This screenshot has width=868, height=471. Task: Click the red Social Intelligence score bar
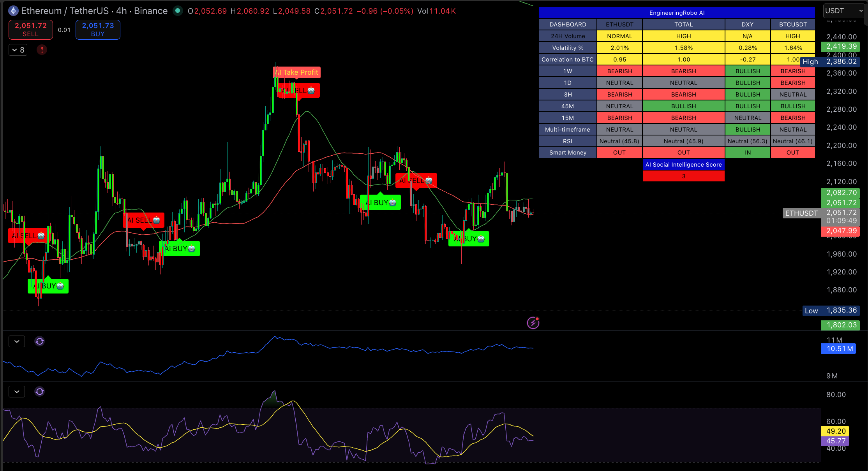click(683, 176)
